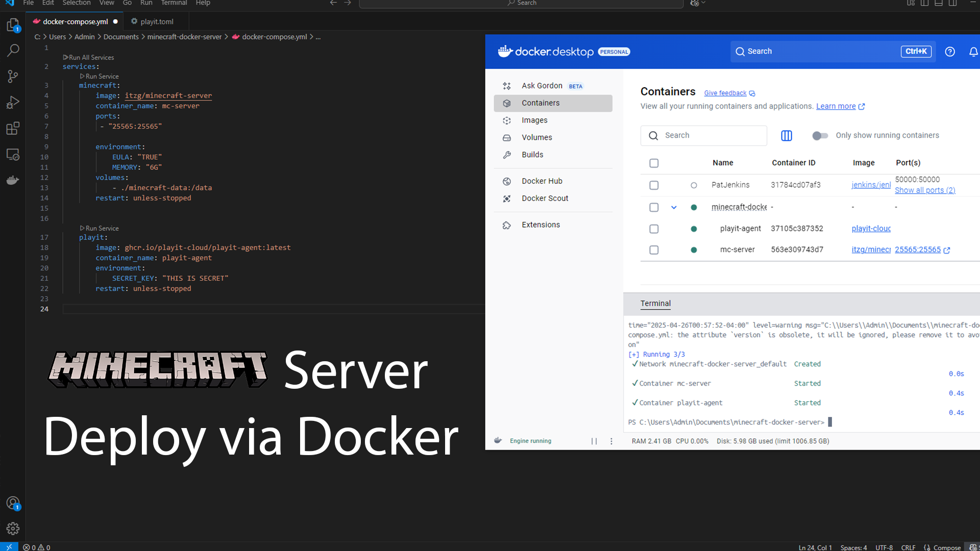Open the Remote Explorer icon in activity bar

(x=13, y=154)
